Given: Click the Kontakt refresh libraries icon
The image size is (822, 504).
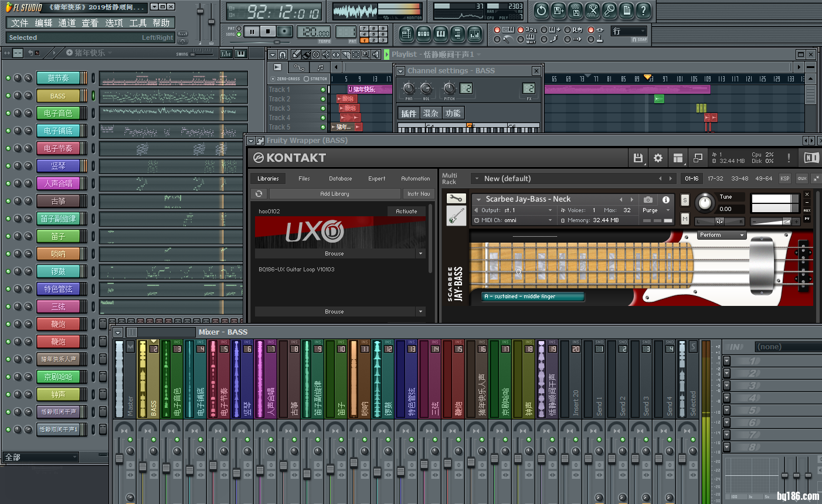Looking at the screenshot, I should 259,193.
